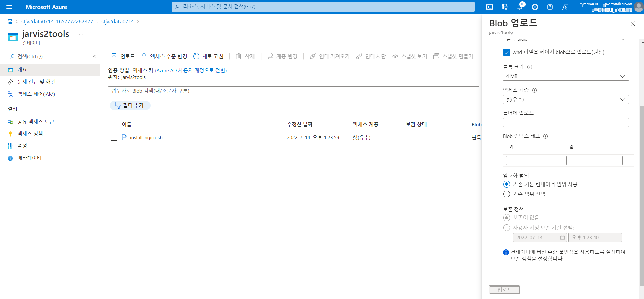Open the 액세스 계층 핫(유추) dropdown

pyautogui.click(x=566, y=100)
